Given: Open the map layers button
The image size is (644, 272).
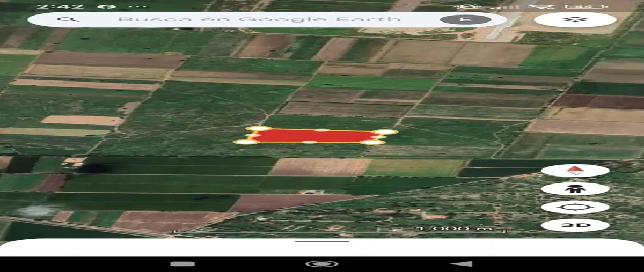Looking at the screenshot, I should click(575, 20).
